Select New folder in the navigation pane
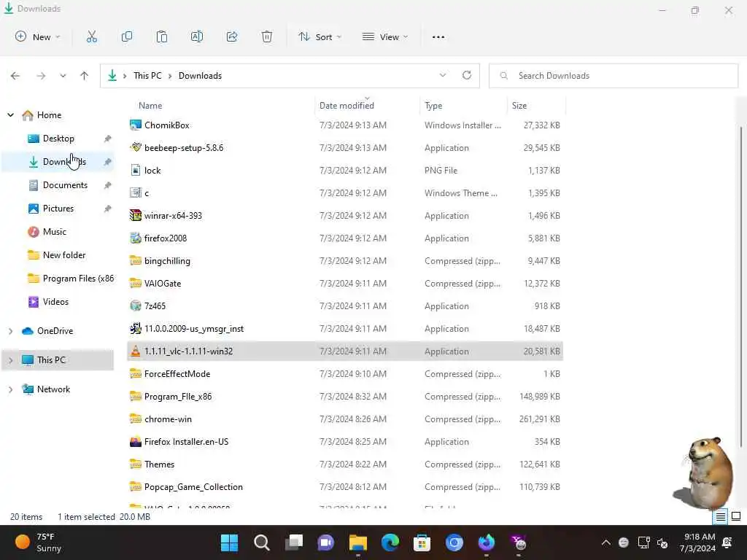Image resolution: width=747 pixels, height=560 pixels. (64, 254)
